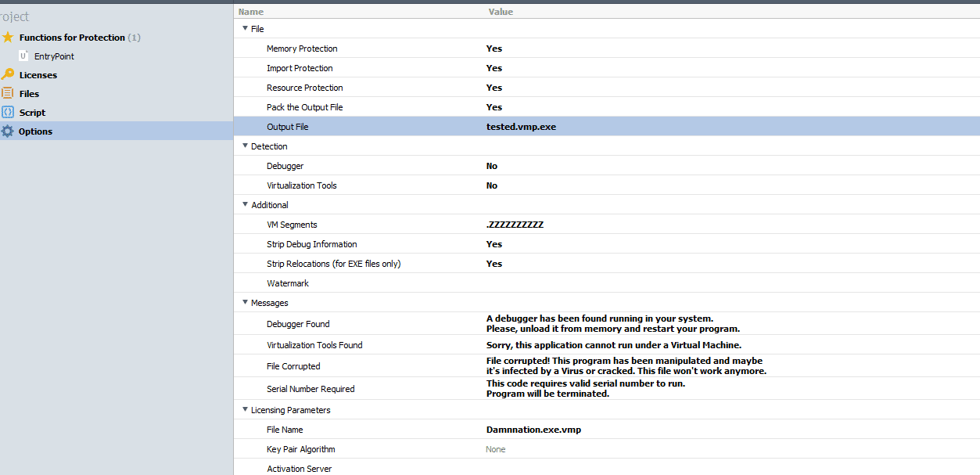Edit the Debugger Found message text
The image size is (980, 475).
pos(613,324)
